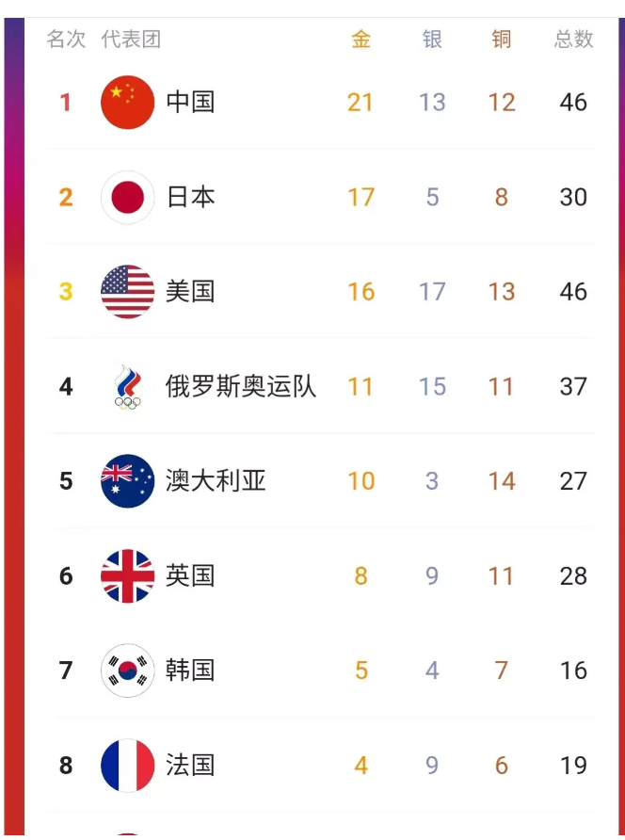Select China's gold count 21
Image resolution: width=625 pixels, height=840 pixels.
coord(360,103)
